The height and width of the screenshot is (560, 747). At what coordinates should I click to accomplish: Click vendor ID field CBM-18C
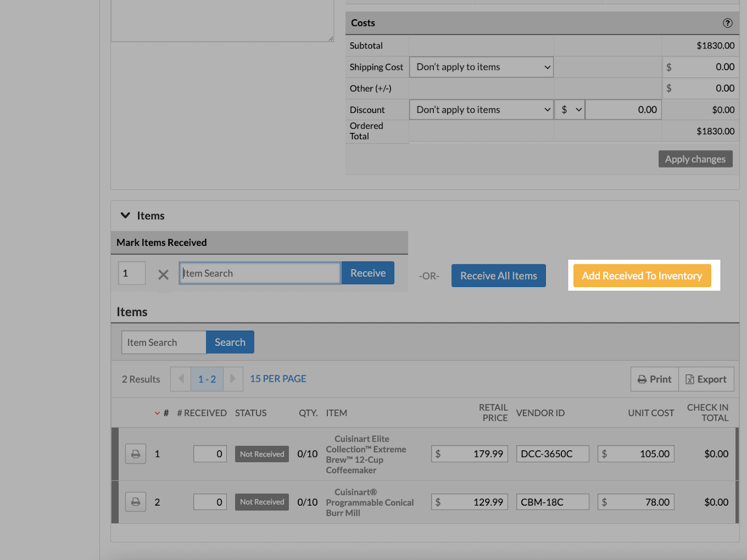click(x=552, y=502)
